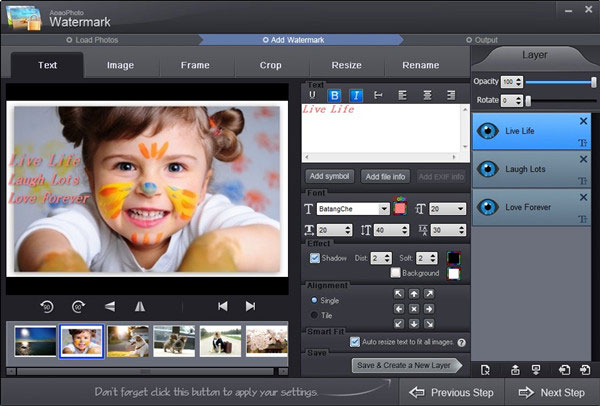Click the Add symbol button

click(329, 176)
